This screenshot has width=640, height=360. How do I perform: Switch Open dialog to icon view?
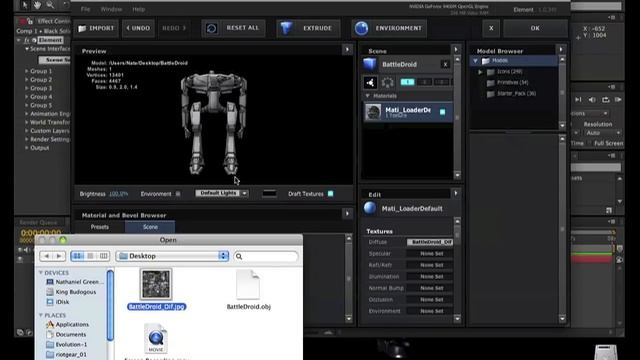[x=77, y=256]
